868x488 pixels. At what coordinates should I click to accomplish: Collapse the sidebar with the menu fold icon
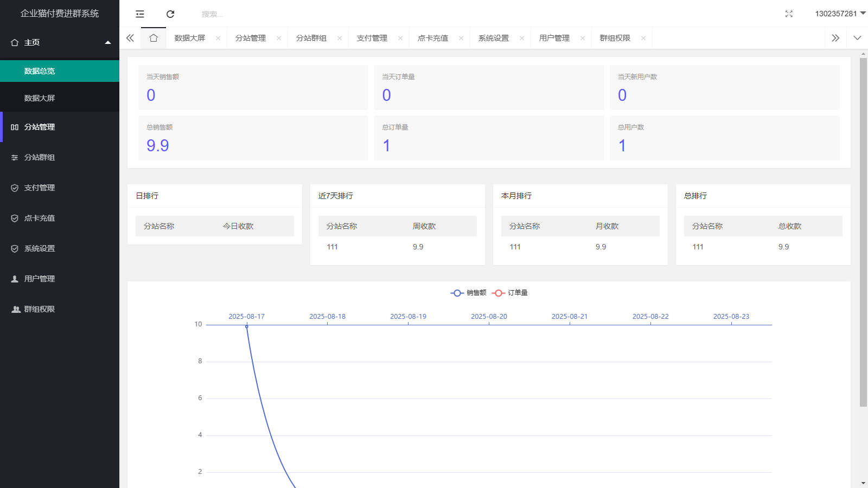(140, 14)
